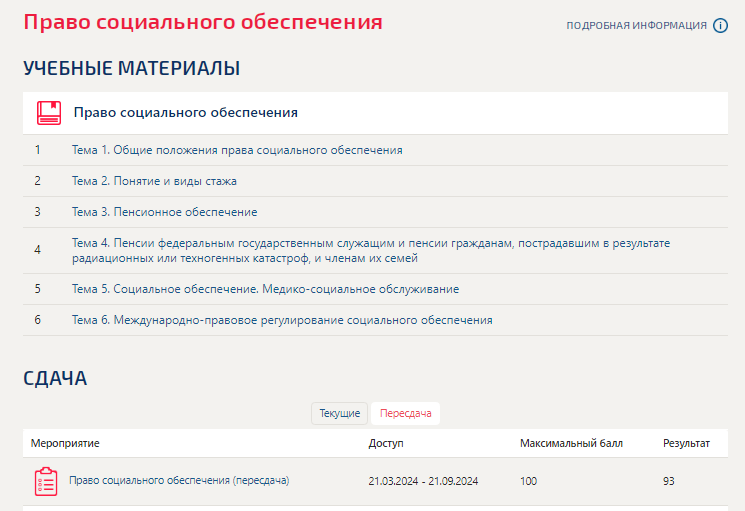This screenshot has height=511, width=745.
Task: Click the maximum score value 100
Action: (528, 481)
